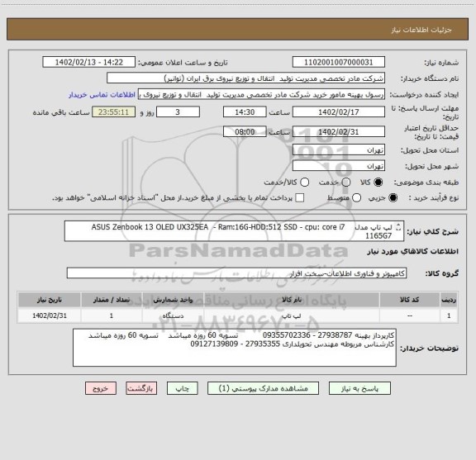The width and height of the screenshot is (476, 460).
Task: Click the پاسخ به نیاز button
Action: [x=359, y=388]
